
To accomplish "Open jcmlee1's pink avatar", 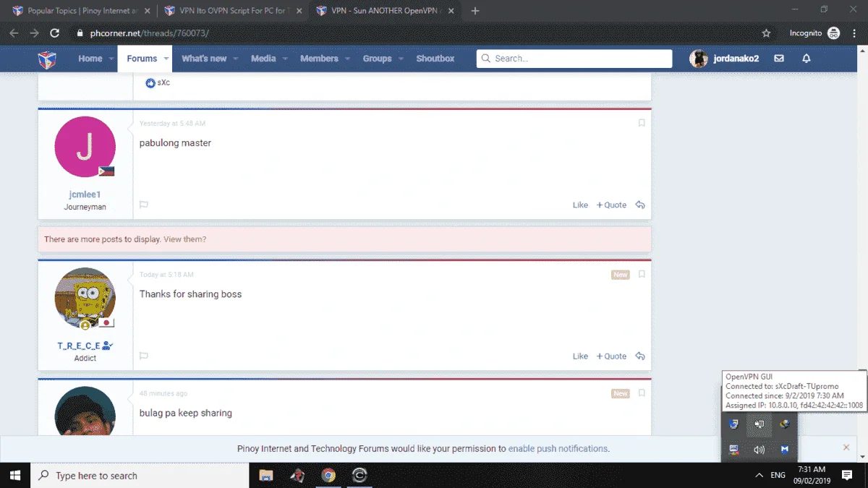I will (85, 147).
